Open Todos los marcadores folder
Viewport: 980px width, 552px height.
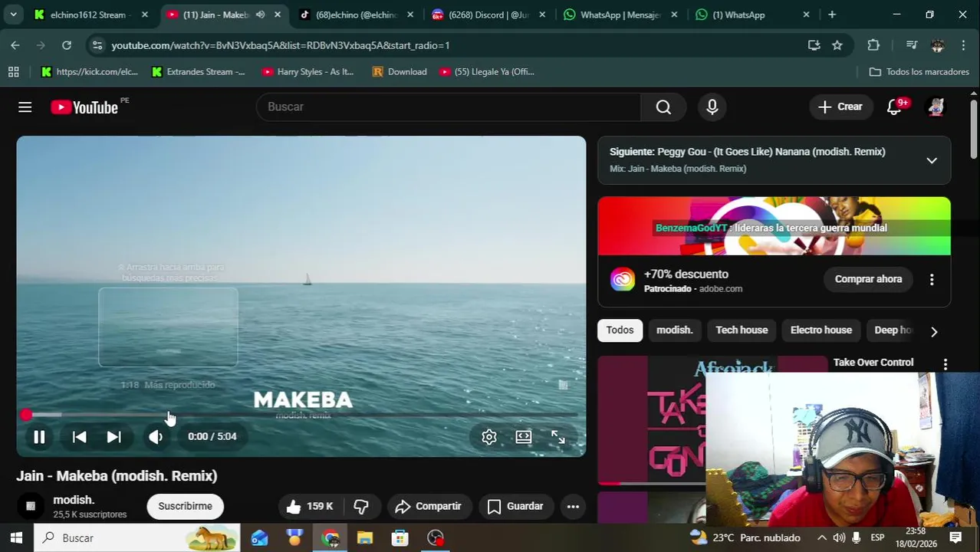coord(919,71)
